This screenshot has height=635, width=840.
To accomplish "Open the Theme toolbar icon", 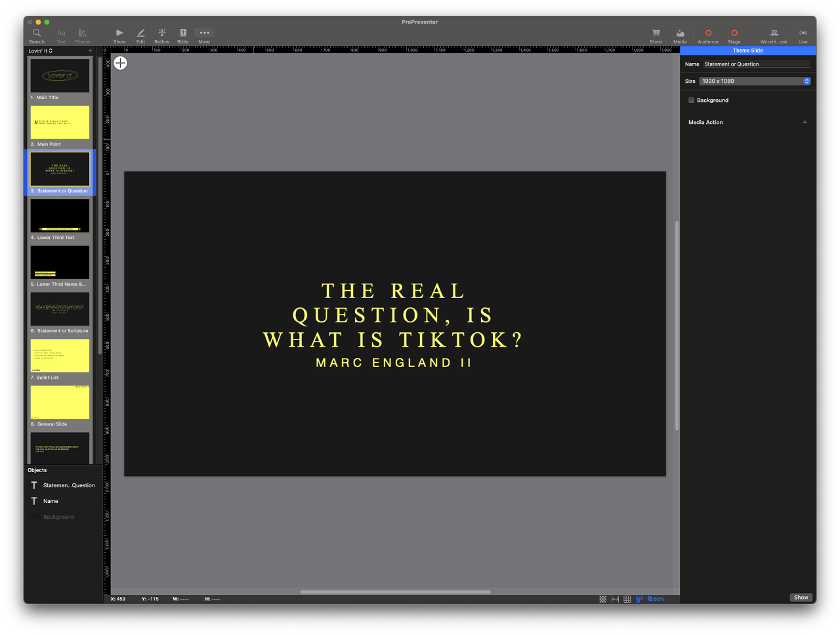I will tap(82, 35).
